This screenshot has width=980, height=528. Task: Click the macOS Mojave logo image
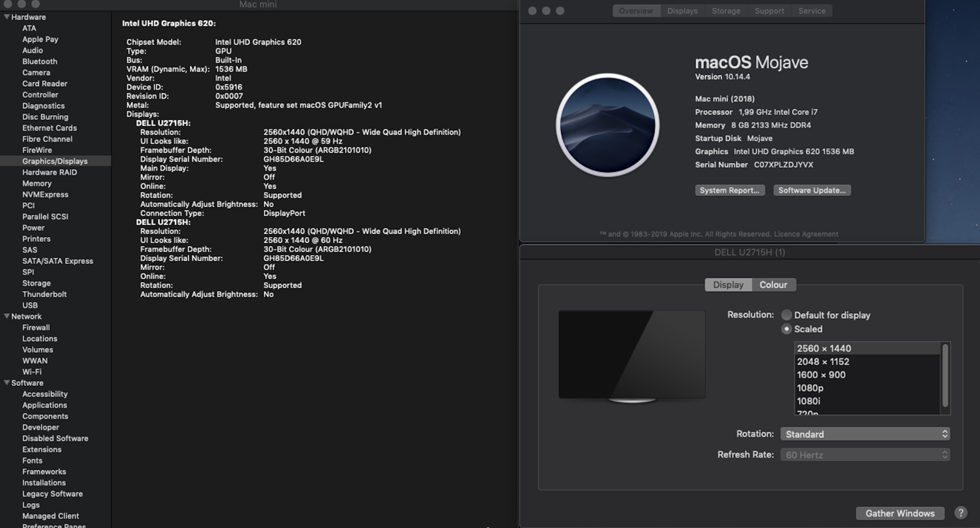pyautogui.click(x=607, y=125)
